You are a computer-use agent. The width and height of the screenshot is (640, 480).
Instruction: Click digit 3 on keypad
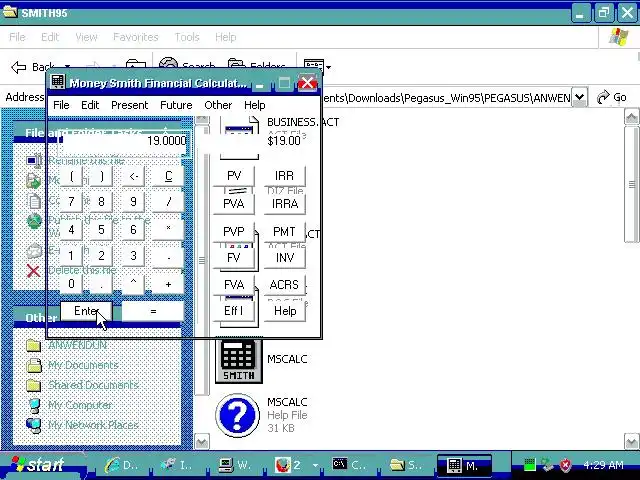133,256
